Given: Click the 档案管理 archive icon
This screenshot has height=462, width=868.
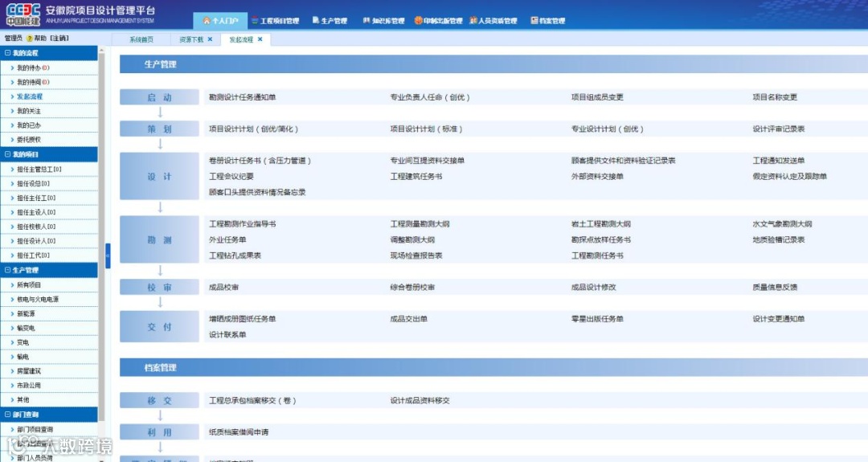Looking at the screenshot, I should point(534,20).
